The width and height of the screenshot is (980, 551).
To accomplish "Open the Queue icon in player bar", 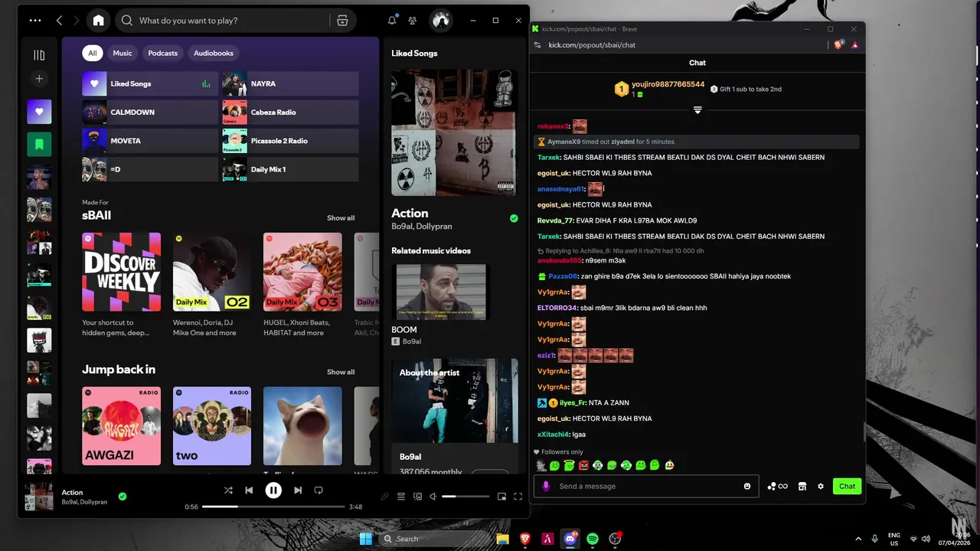I will click(400, 497).
